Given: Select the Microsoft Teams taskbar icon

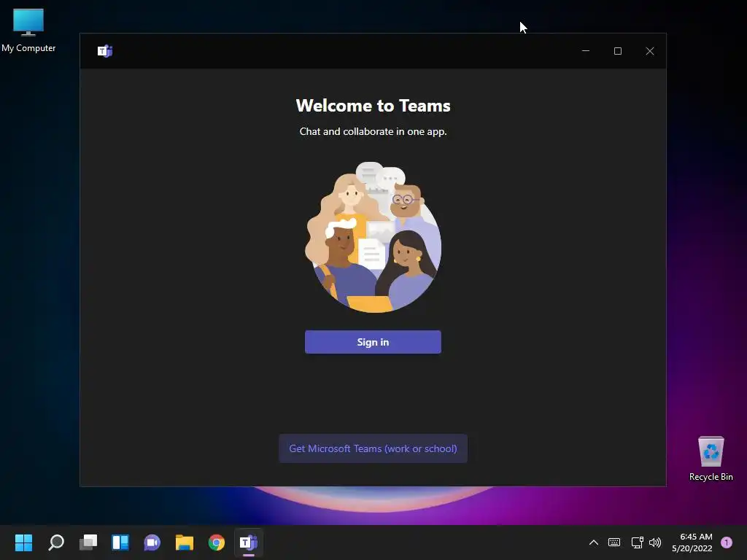Looking at the screenshot, I should click(x=249, y=542).
